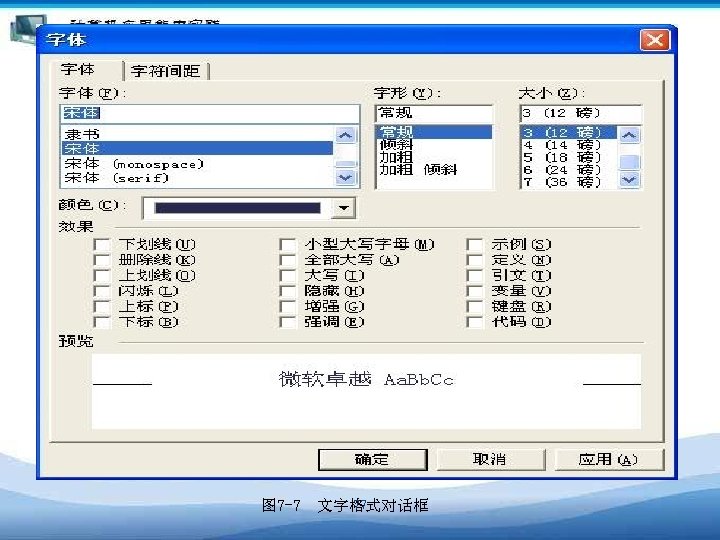Select 隶书 in the font list

point(197,134)
